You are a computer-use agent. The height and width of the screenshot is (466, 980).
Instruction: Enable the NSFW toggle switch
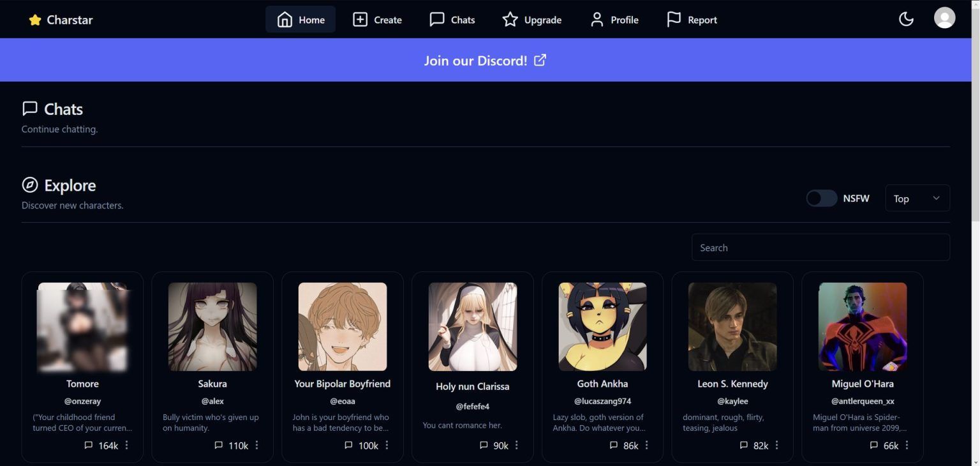coord(821,198)
